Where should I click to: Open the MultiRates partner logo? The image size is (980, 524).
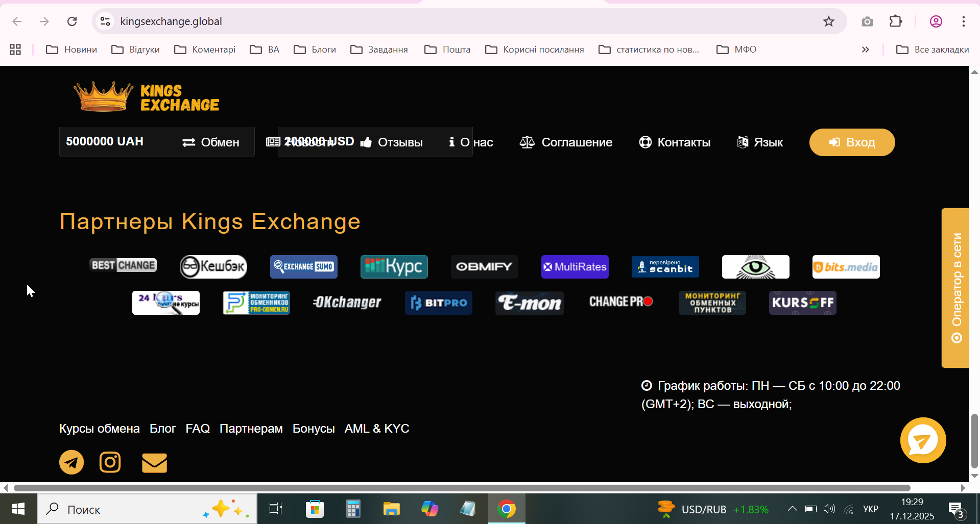coord(575,266)
